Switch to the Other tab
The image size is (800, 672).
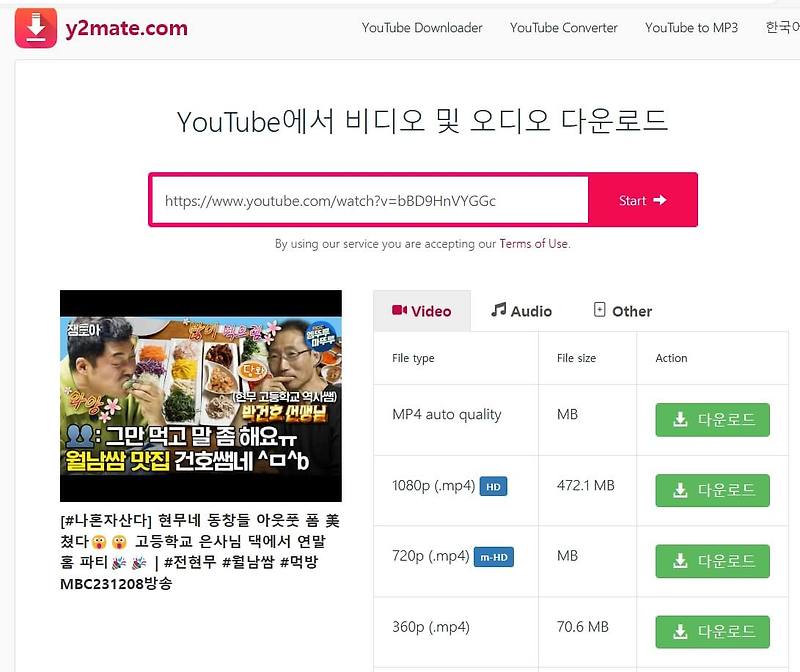(x=623, y=310)
